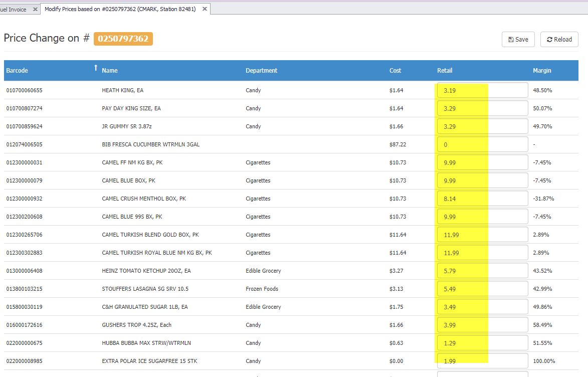The height and width of the screenshot is (377, 588).
Task: Select barcode 013000006408
Action: tap(25, 271)
